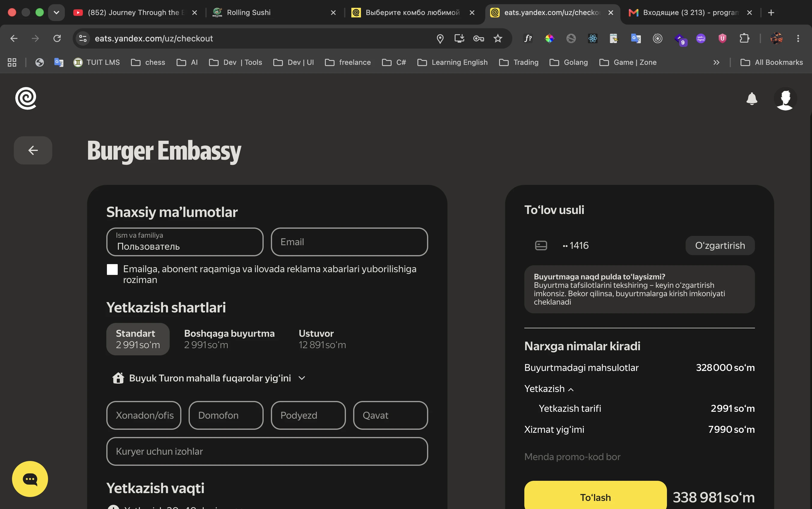Screen dimensions: 812x509
Task: Open the support chat bubble
Action: pyautogui.click(x=30, y=479)
